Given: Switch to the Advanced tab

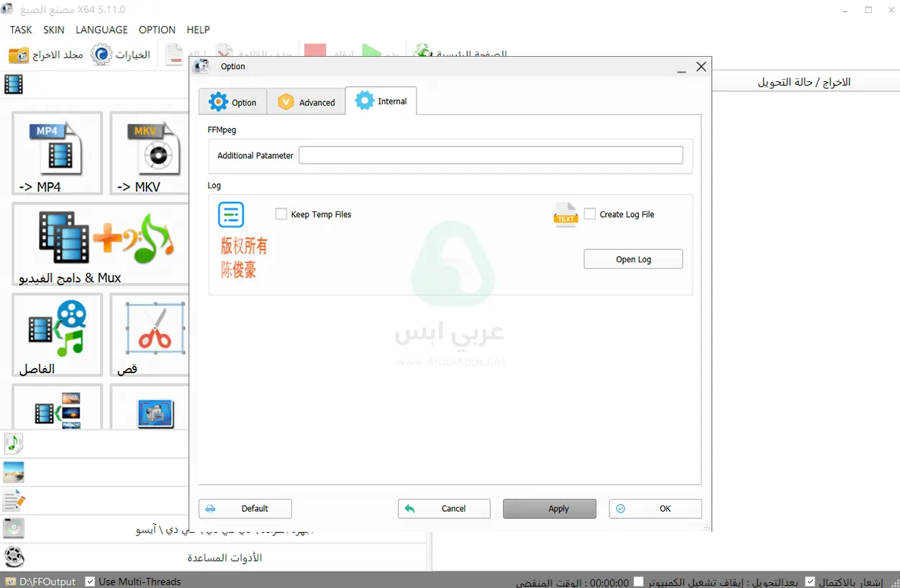Looking at the screenshot, I should (x=306, y=101).
